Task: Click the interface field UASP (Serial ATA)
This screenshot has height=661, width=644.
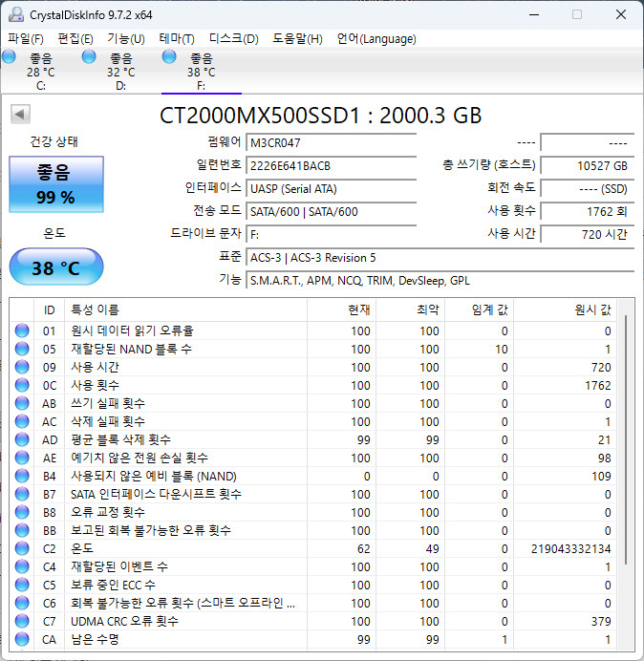Action: [x=331, y=188]
